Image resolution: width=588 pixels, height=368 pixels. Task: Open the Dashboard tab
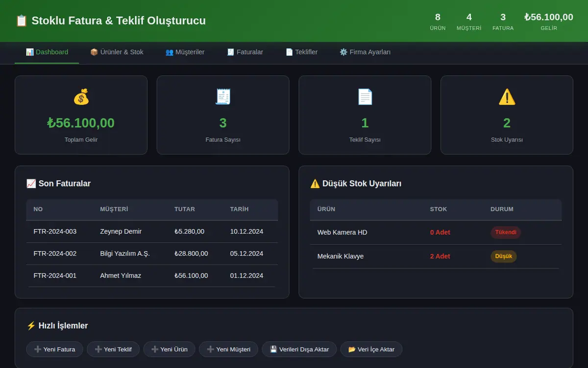point(47,52)
